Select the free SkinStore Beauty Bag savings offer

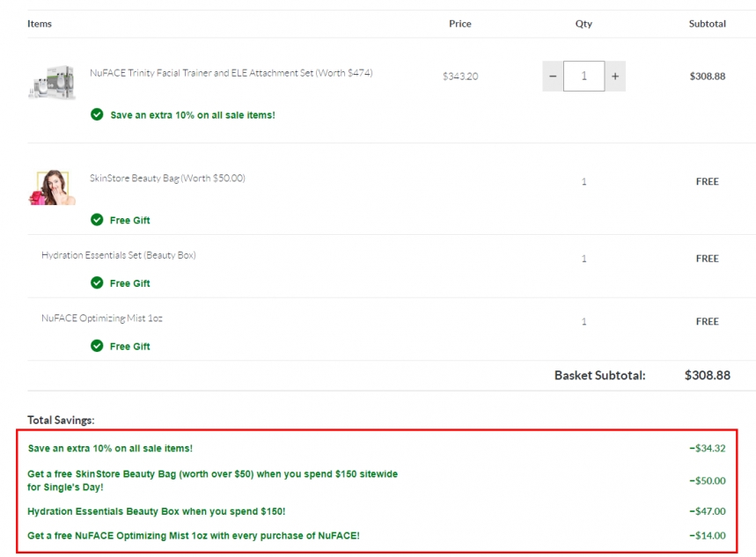pyautogui.click(x=212, y=480)
